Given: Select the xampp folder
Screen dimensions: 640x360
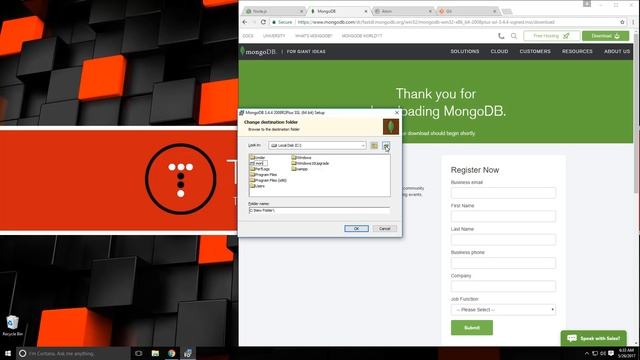Looking at the screenshot, I should [300, 169].
